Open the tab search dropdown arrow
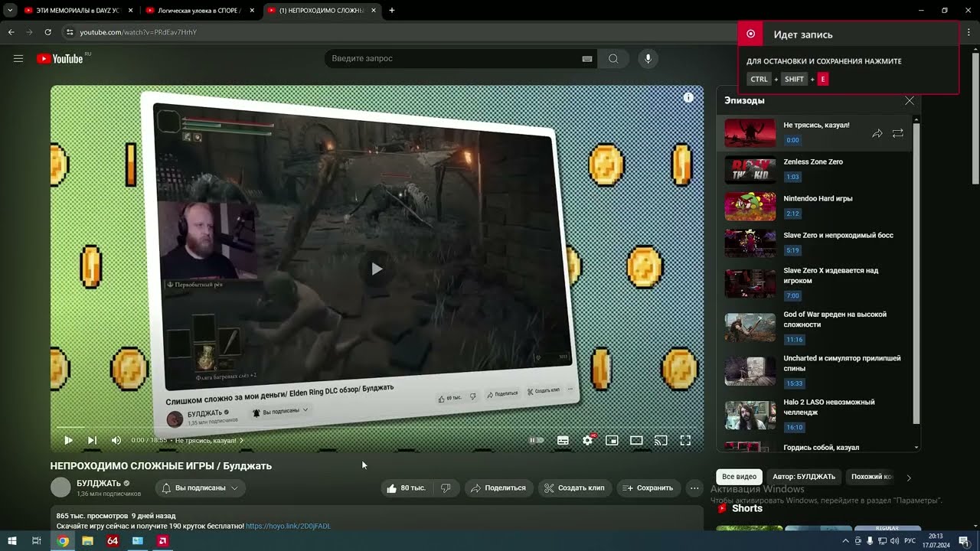The image size is (980, 551). pyautogui.click(x=10, y=11)
